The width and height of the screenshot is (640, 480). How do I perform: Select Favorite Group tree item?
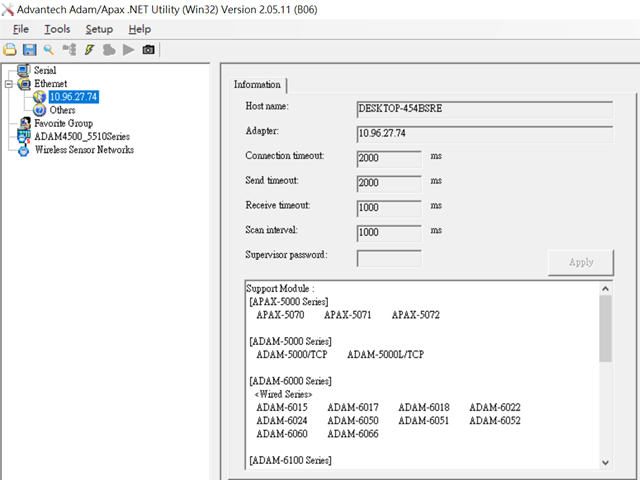63,123
